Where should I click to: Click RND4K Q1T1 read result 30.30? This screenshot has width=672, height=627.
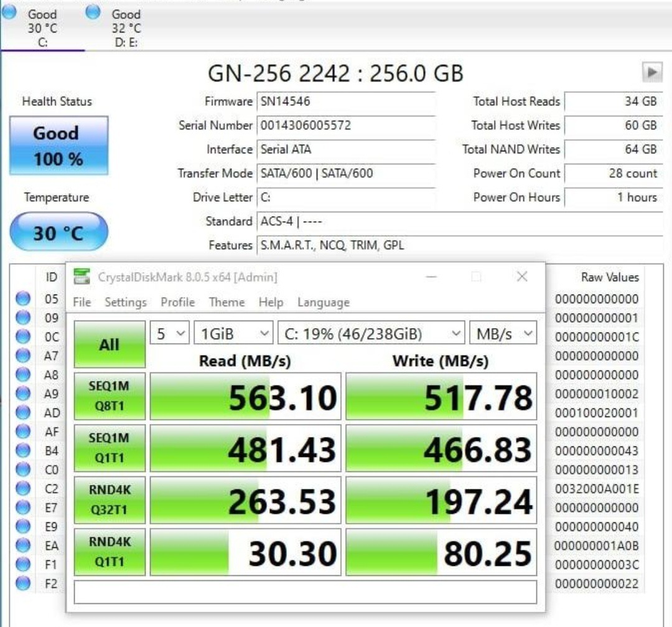tap(246, 552)
